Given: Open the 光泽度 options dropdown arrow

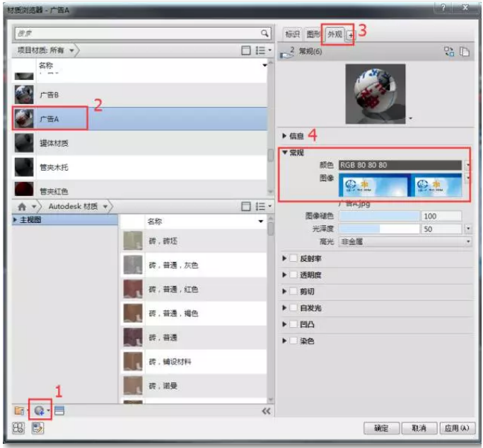Looking at the screenshot, I should point(468,229).
